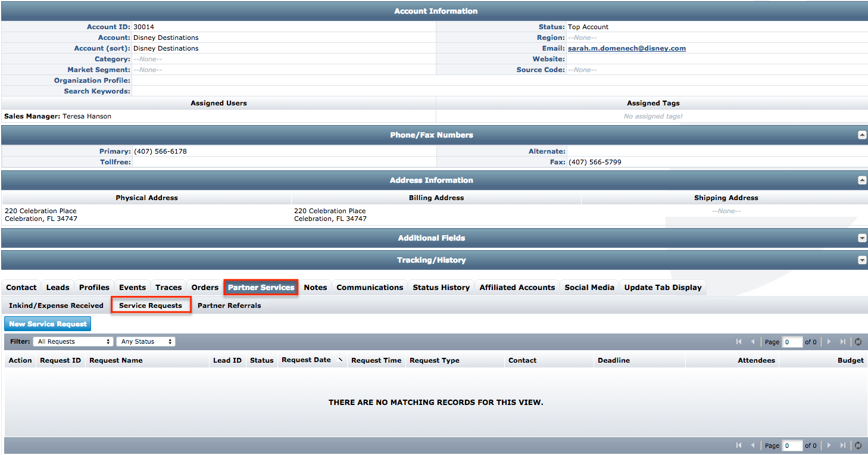Go to last page in top pagination bar
The image size is (868, 455).
click(x=843, y=342)
